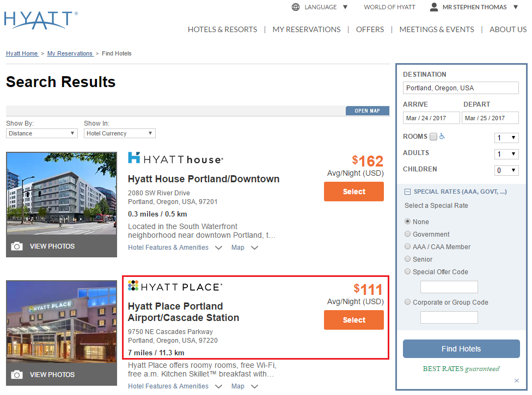
Task: Click camera icon on Hyatt House photo
Action: click(x=17, y=246)
